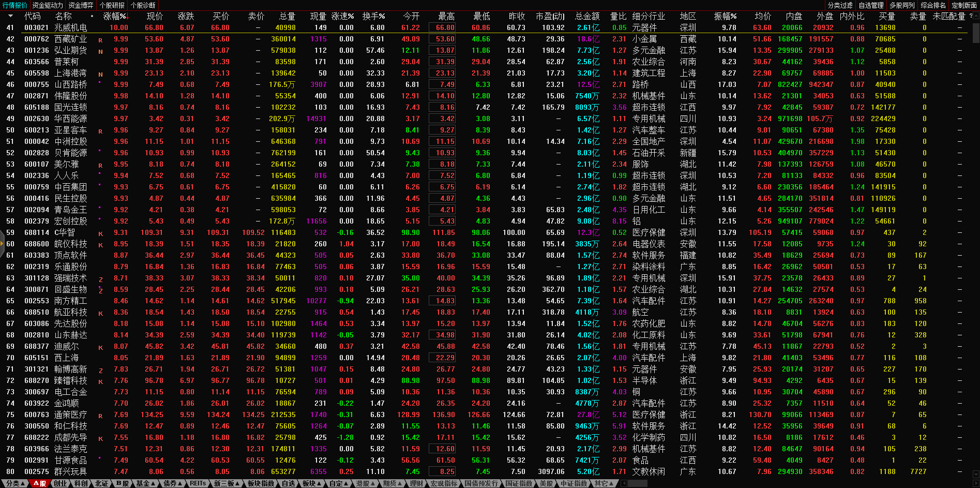Viewport: 980px width, 488px height.
Task: Click the 分类过滤 button
Action: [840, 5]
